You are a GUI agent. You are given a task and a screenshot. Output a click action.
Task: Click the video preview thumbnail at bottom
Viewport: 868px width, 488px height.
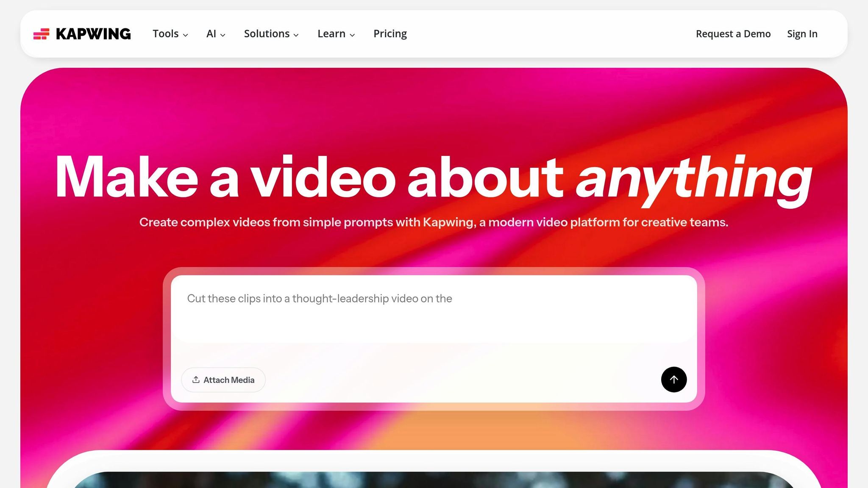(x=434, y=480)
